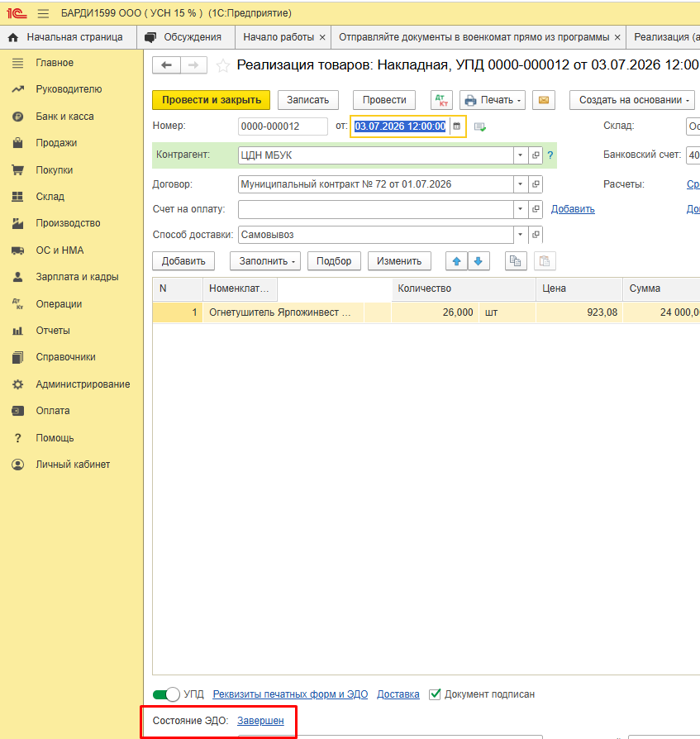Close the Начало работы tab

(322, 38)
